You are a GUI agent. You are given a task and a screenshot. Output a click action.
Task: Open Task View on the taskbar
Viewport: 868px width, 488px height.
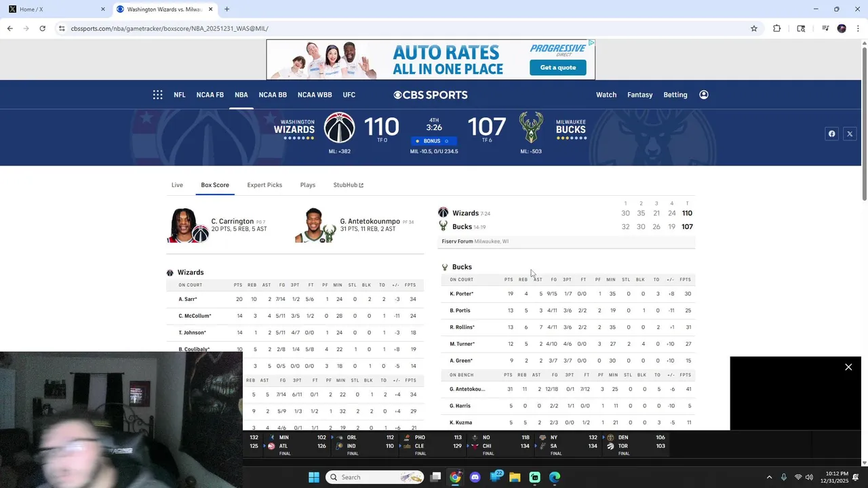[435, 477]
